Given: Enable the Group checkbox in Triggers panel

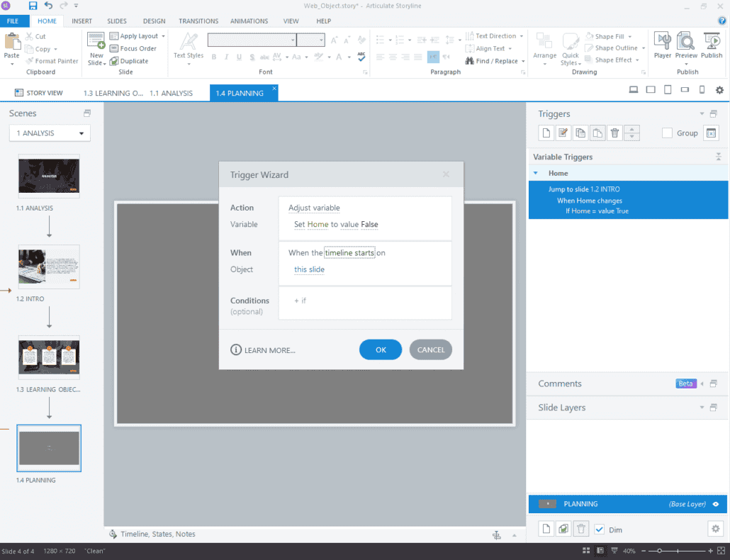Looking at the screenshot, I should [667, 133].
